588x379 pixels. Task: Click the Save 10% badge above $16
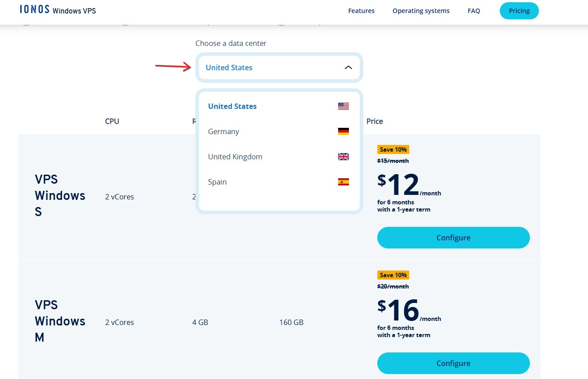(393, 275)
